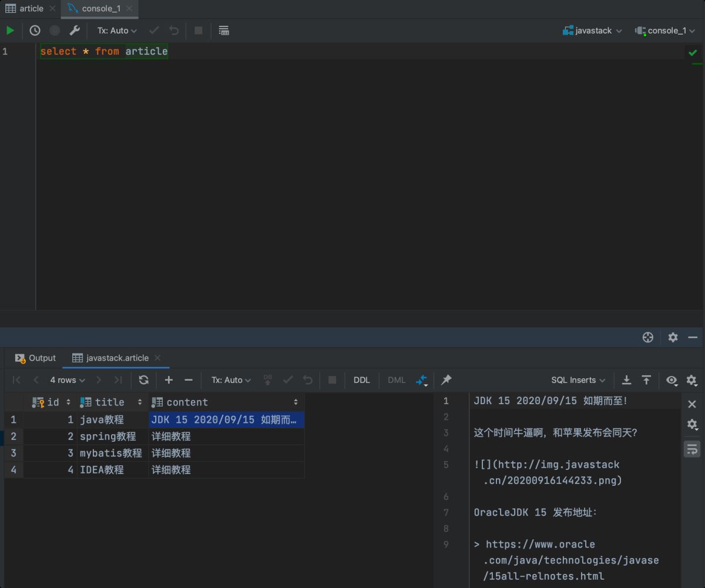
Task: Open the Tx: Auto dropdown in editor toolbar
Action: click(117, 31)
